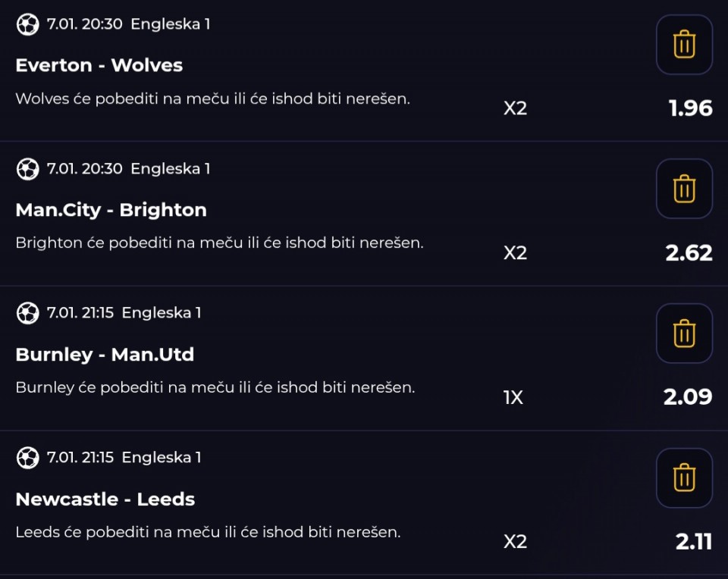Open the Man.City - Brighton match title
Screen dimensions: 728x579
(x=111, y=210)
